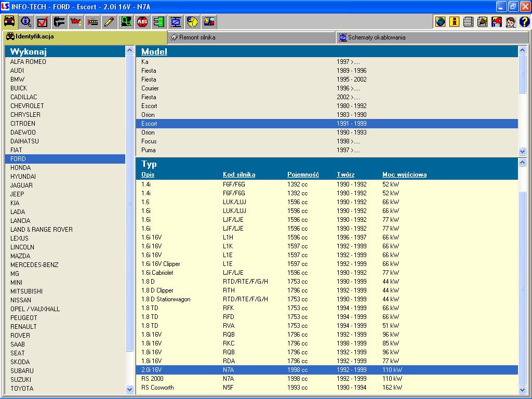The image size is (532, 399).
Task: Open the Schematy okablowania tab
Action: 376,37
